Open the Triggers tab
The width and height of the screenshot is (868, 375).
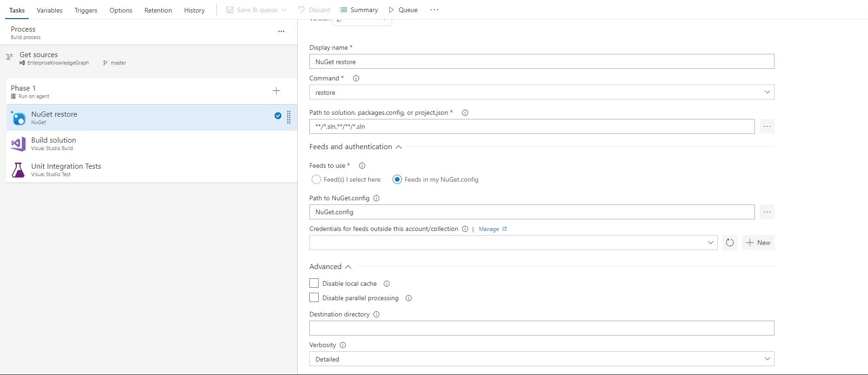pos(86,10)
